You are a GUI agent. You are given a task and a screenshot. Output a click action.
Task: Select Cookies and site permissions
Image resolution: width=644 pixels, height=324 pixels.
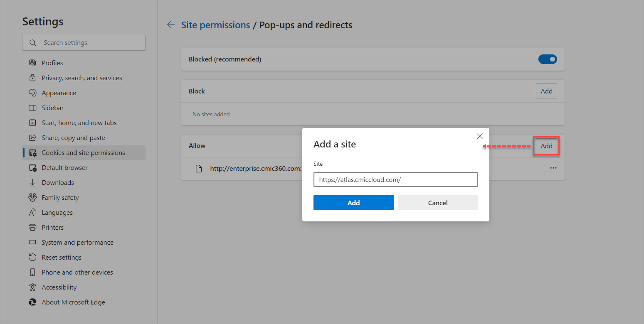click(x=84, y=153)
